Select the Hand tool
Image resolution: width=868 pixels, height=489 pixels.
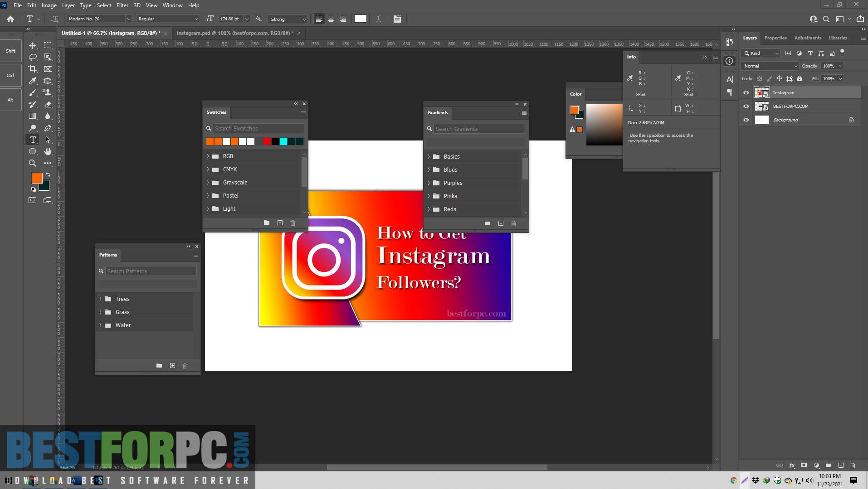tap(48, 151)
